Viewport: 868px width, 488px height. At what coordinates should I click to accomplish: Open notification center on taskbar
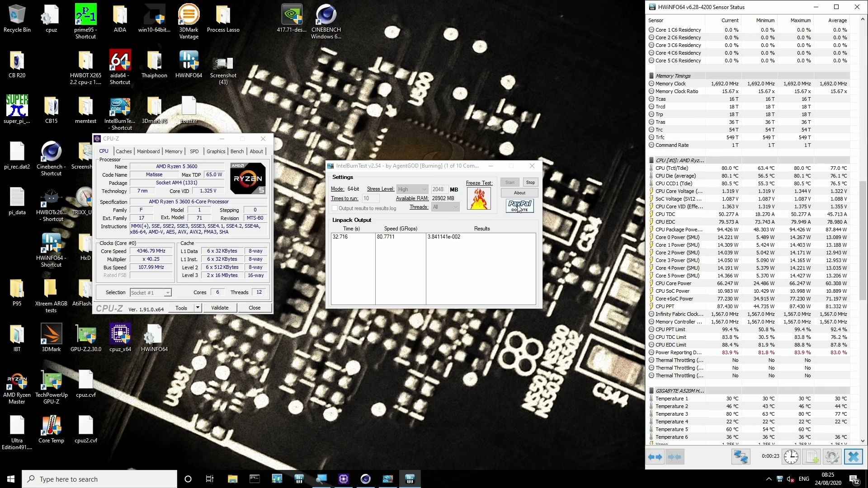(x=854, y=479)
